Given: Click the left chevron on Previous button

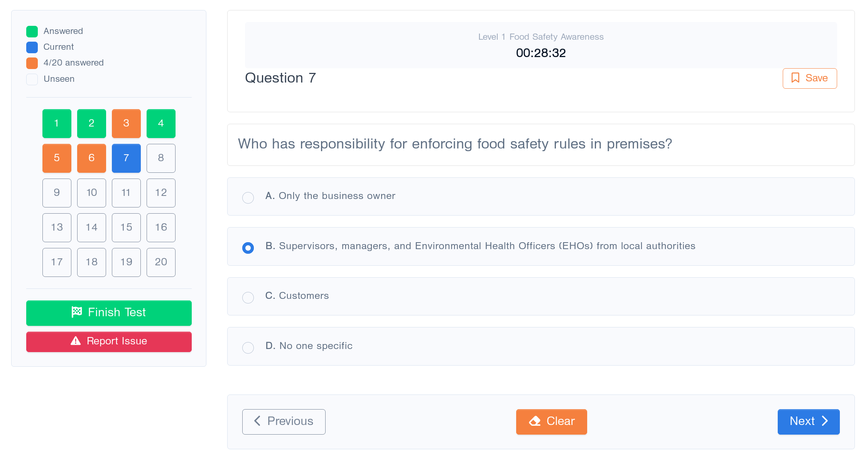Looking at the screenshot, I should click(x=257, y=421).
